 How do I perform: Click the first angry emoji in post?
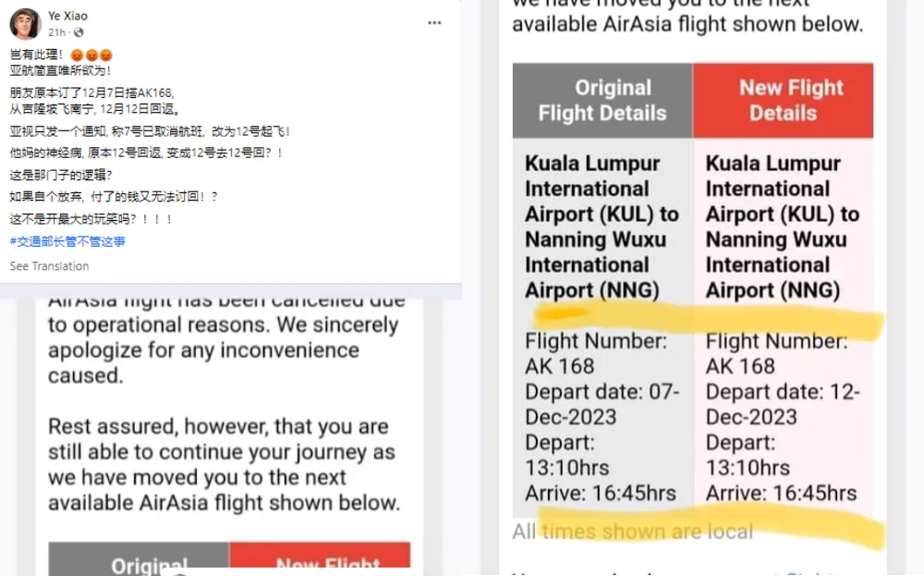pyautogui.click(x=78, y=55)
